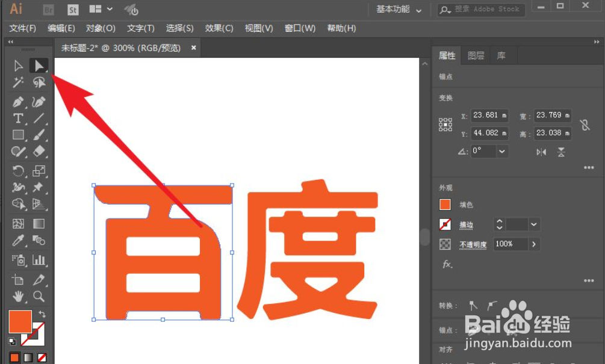Image resolution: width=605 pixels, height=364 pixels.
Task: Click the 描边 stroke link
Action: pos(466,225)
